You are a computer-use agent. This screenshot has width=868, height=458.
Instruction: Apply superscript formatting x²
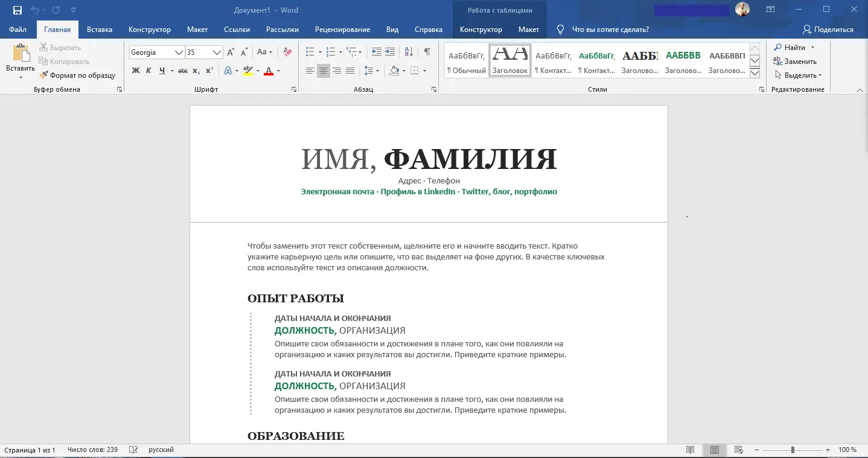tap(209, 71)
